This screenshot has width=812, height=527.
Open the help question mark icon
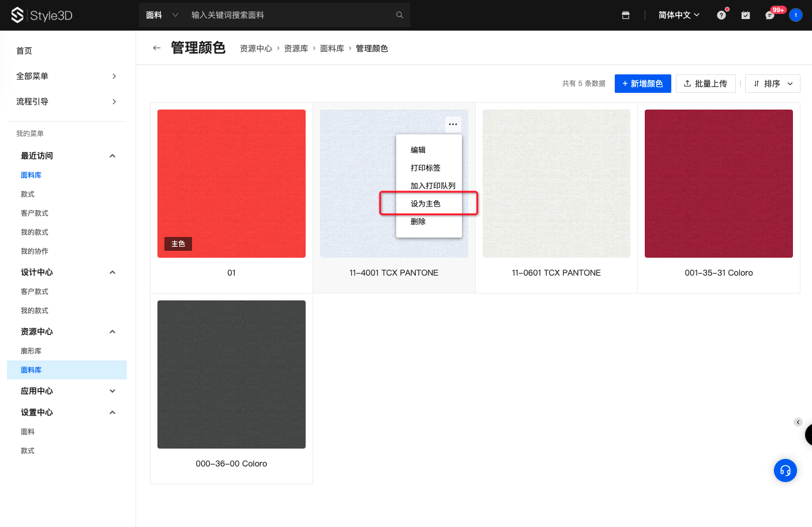(x=721, y=15)
